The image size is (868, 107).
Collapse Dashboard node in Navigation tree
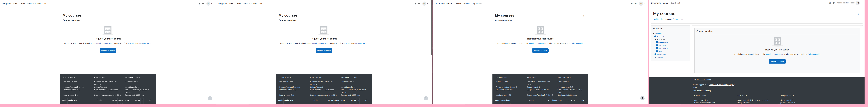(654, 33)
